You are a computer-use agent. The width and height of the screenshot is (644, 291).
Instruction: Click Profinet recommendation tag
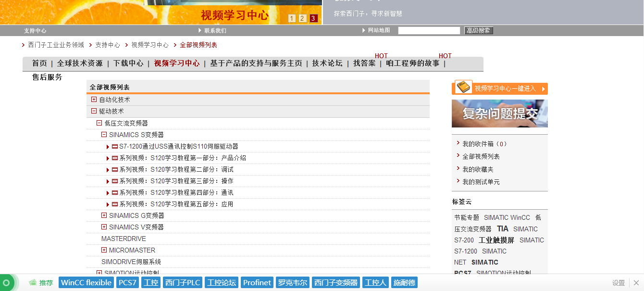pyautogui.click(x=257, y=283)
